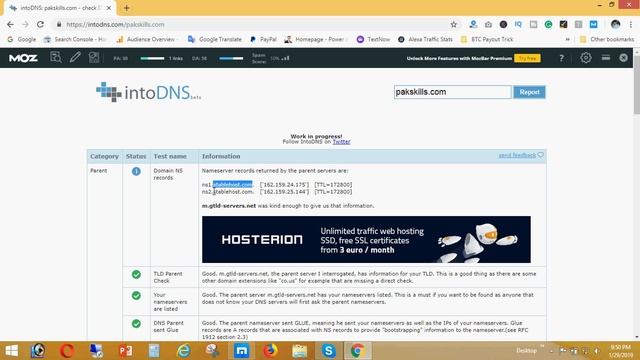
Task: Click Try free MozBar Premium button
Action: point(527,58)
